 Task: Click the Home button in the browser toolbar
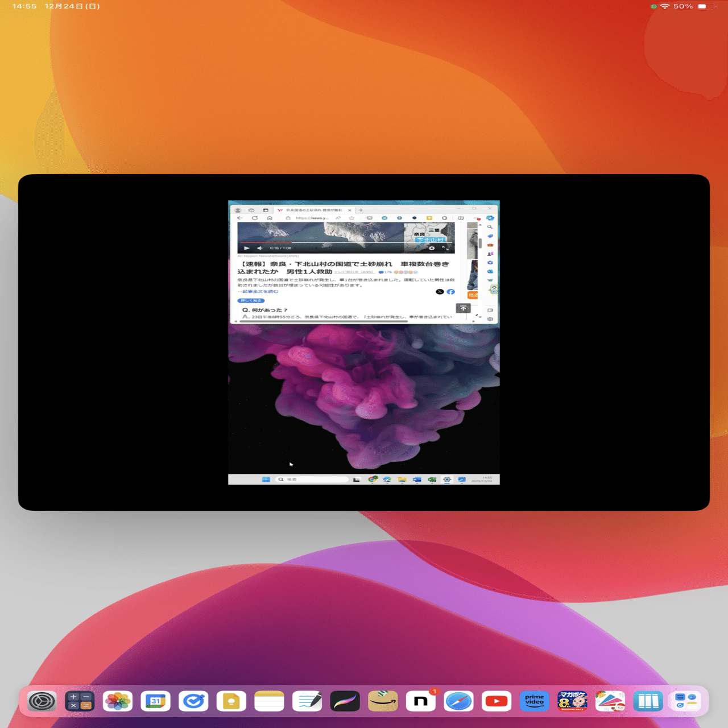pos(269,217)
